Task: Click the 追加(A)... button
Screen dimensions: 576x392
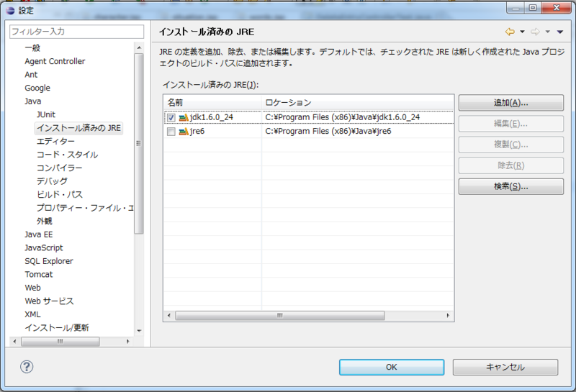Action: click(x=511, y=103)
